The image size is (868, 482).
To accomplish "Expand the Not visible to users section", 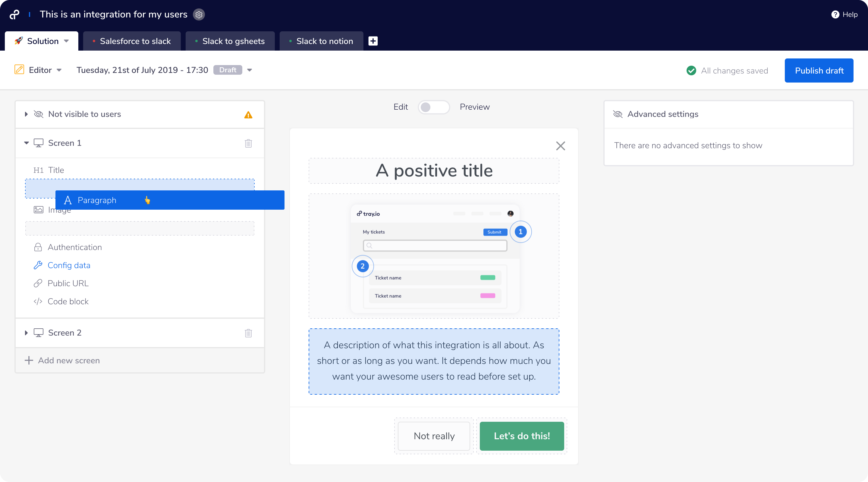I will point(26,114).
